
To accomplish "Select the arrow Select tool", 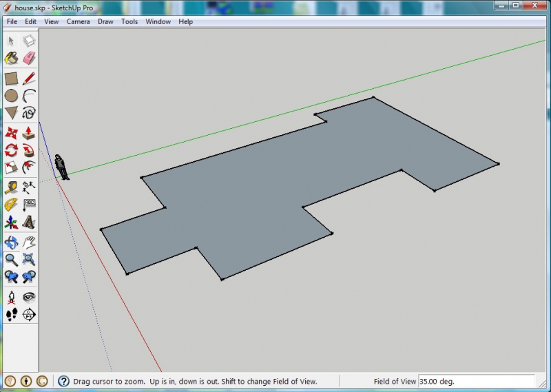I will pyautogui.click(x=11, y=41).
